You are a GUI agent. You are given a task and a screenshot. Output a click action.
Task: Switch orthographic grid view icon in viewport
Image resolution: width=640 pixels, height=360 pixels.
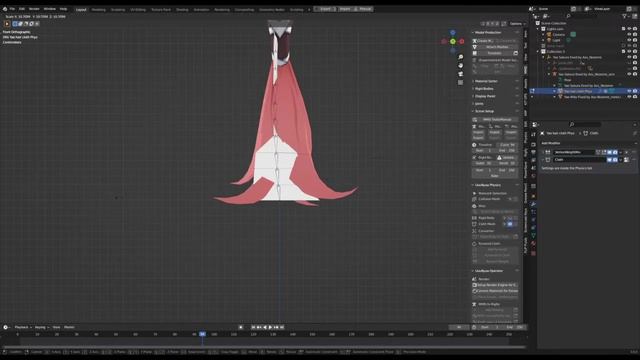(x=460, y=82)
